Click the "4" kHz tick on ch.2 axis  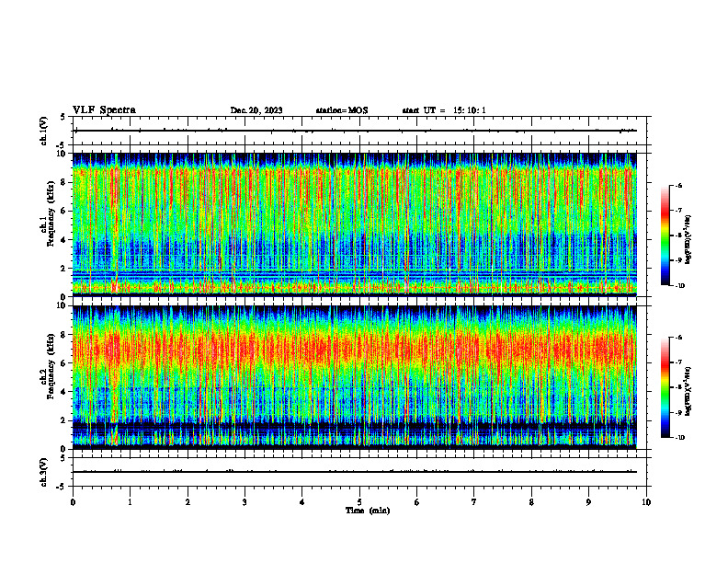64,392
